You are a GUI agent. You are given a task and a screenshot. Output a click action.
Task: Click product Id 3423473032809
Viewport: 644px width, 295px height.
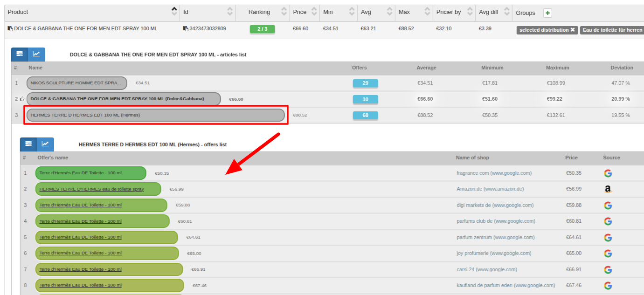coord(208,28)
